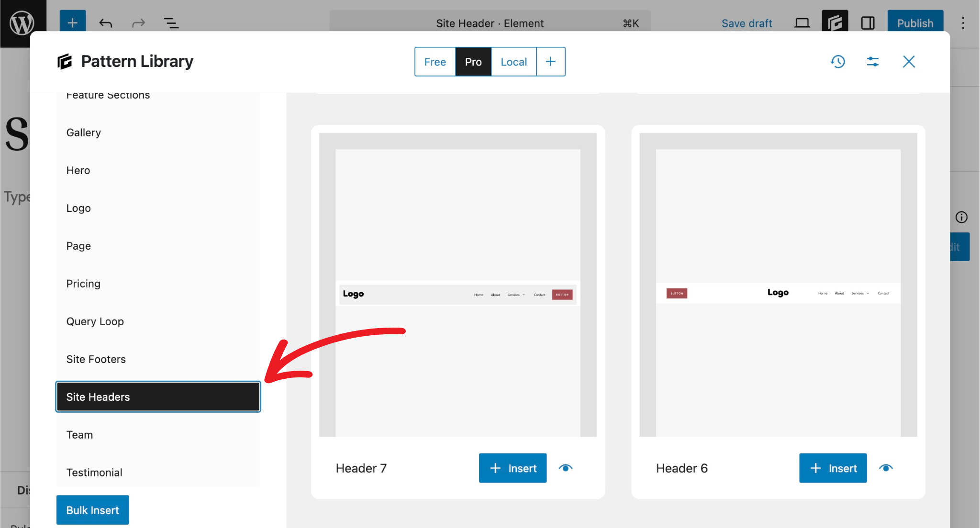This screenshot has height=528, width=980.
Task: Open the document overview list icon
Action: (x=171, y=22)
